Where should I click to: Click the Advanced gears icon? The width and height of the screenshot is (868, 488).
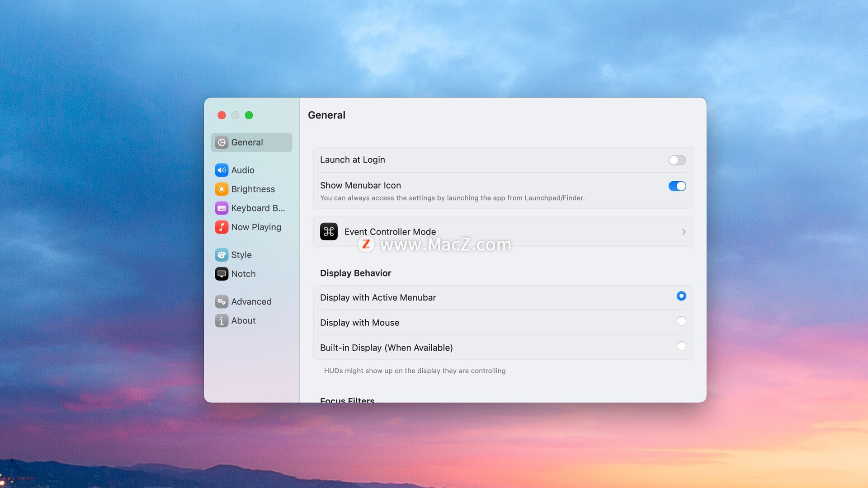[221, 302]
